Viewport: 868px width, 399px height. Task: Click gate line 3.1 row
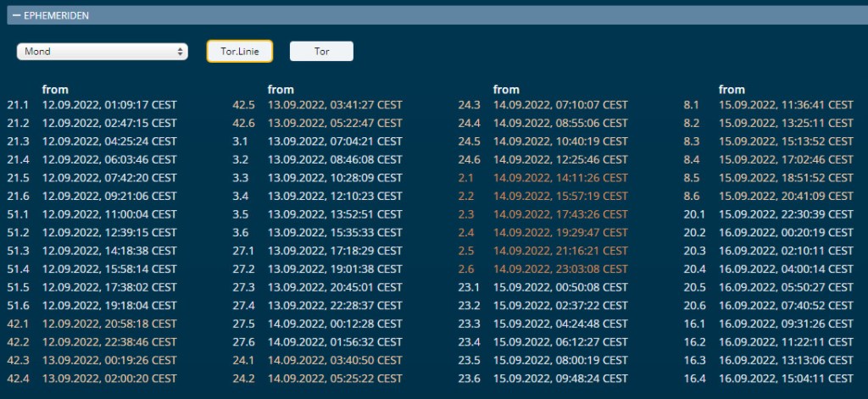coord(241,141)
